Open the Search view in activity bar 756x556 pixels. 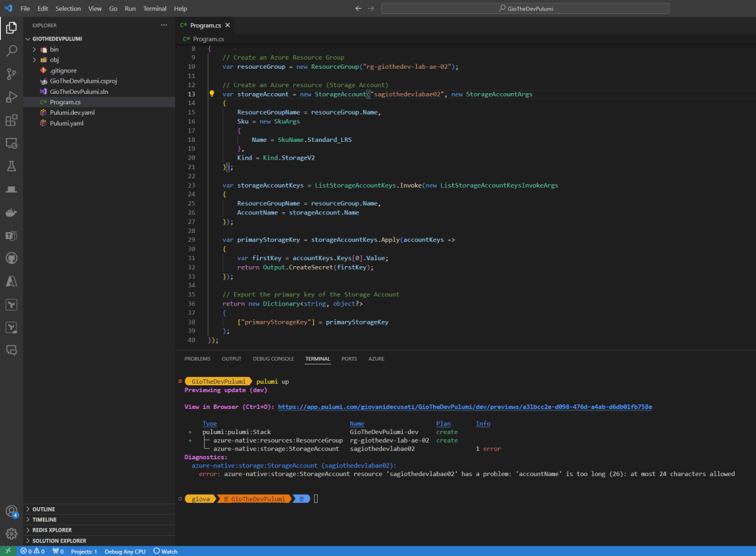[12, 51]
